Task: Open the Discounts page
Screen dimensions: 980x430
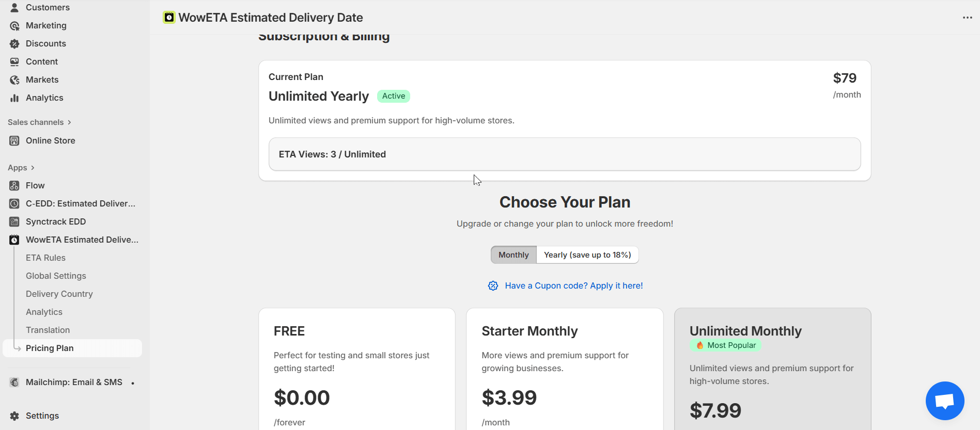Action: [x=45, y=43]
